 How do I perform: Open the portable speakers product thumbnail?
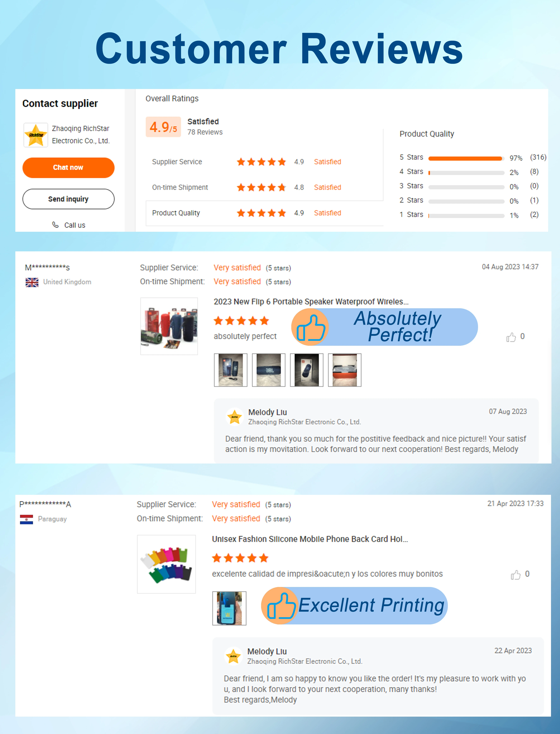(x=169, y=326)
